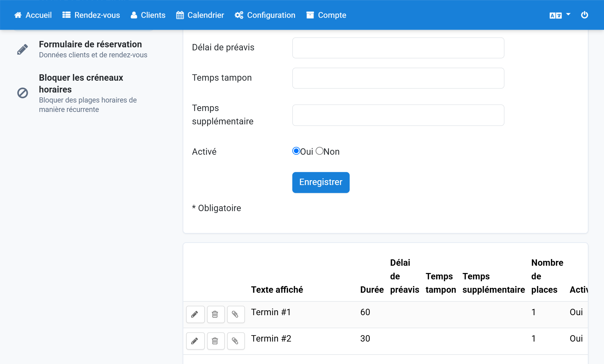This screenshot has height=364, width=604.
Task: Open the language selector icon
Action: pyautogui.click(x=556, y=15)
